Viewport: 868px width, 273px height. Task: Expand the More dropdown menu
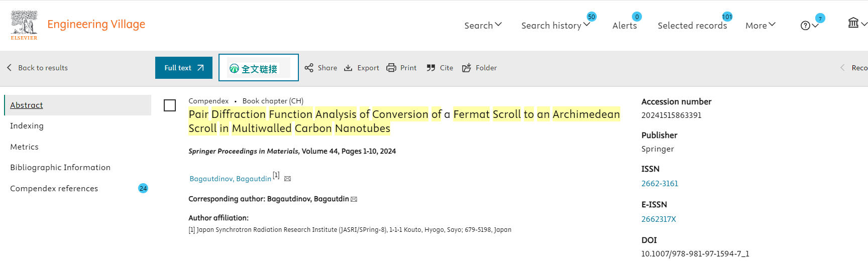(760, 25)
